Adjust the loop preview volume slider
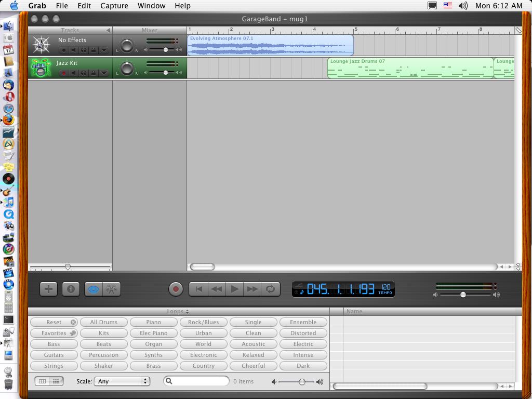Viewport: 532px width, 399px height. click(302, 382)
